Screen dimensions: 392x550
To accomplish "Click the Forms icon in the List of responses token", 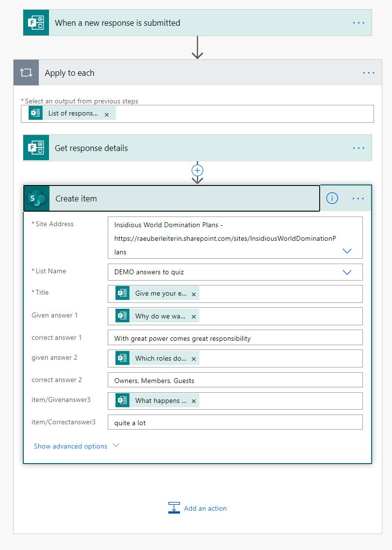I will click(36, 113).
